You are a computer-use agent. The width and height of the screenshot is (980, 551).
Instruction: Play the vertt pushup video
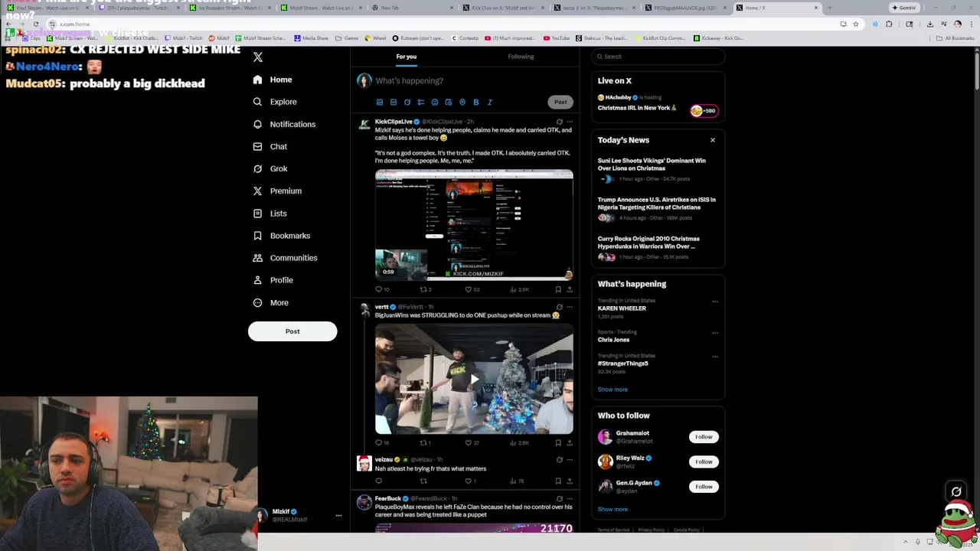(474, 379)
